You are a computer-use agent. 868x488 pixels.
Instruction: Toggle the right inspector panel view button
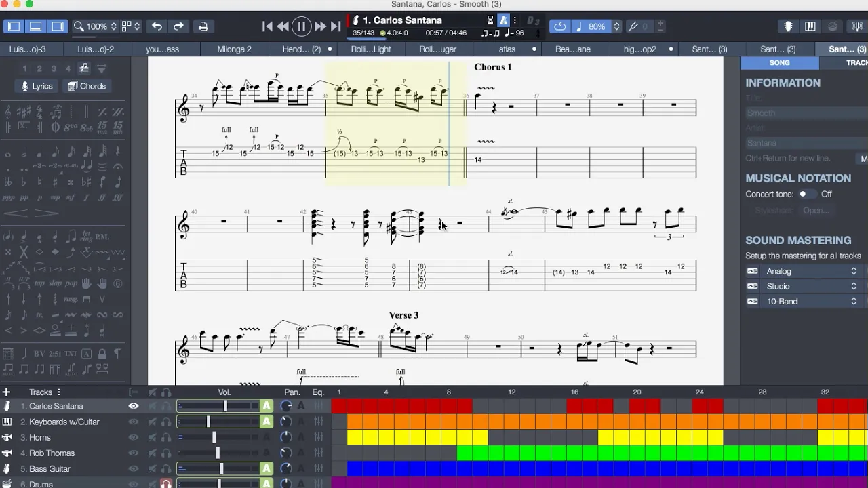tap(58, 26)
